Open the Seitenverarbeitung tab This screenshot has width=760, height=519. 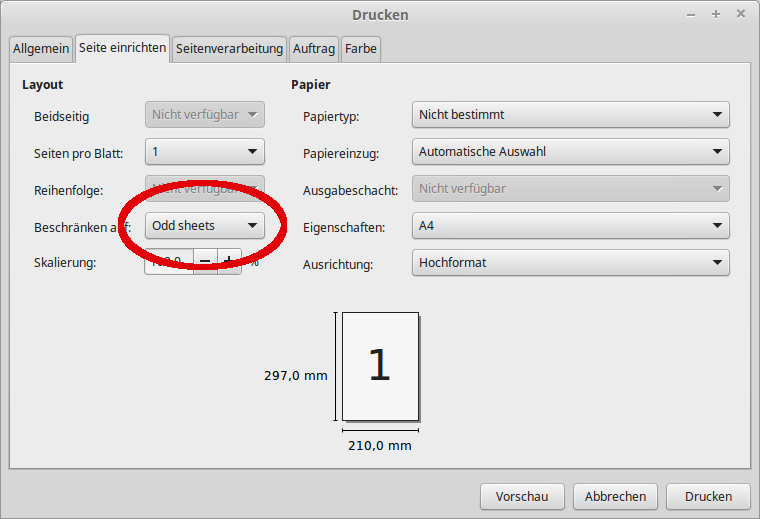point(229,48)
